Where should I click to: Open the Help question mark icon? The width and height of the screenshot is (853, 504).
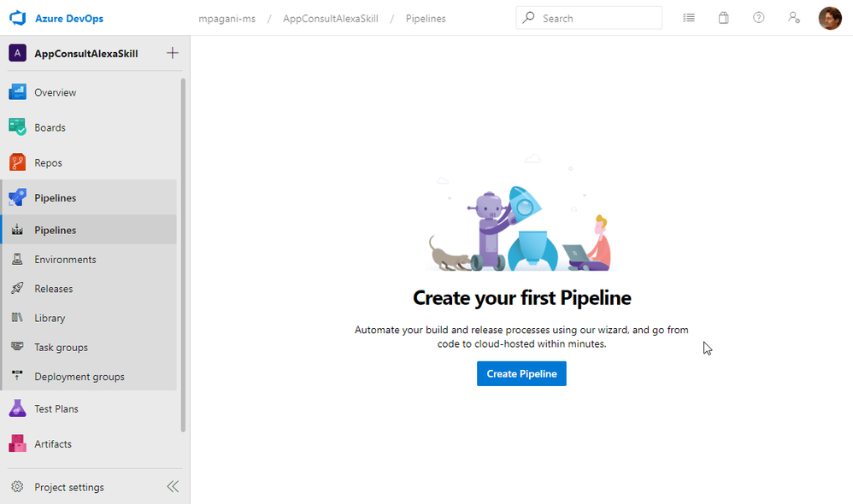(x=758, y=18)
